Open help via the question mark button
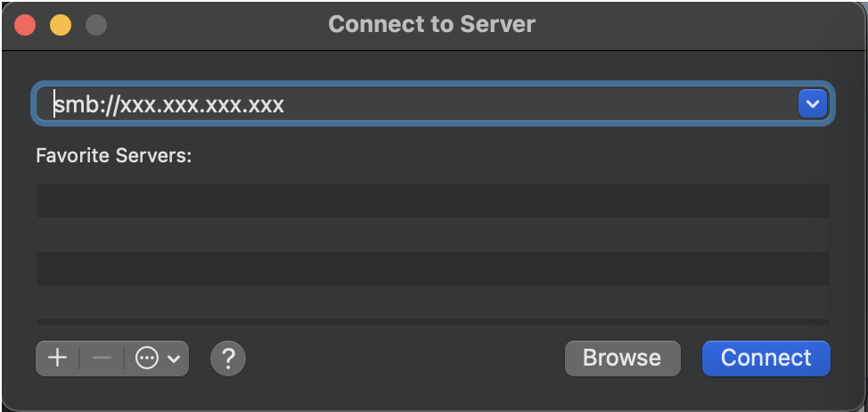868x412 pixels. tap(228, 358)
